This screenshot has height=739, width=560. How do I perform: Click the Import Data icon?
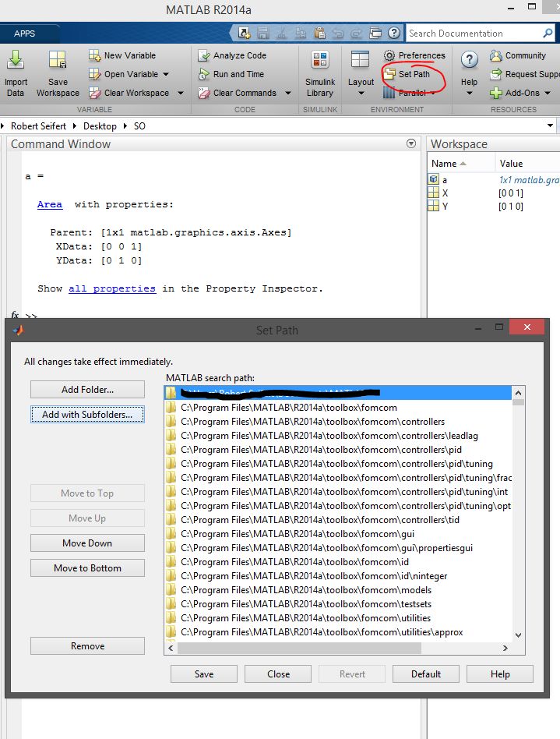tap(16, 60)
